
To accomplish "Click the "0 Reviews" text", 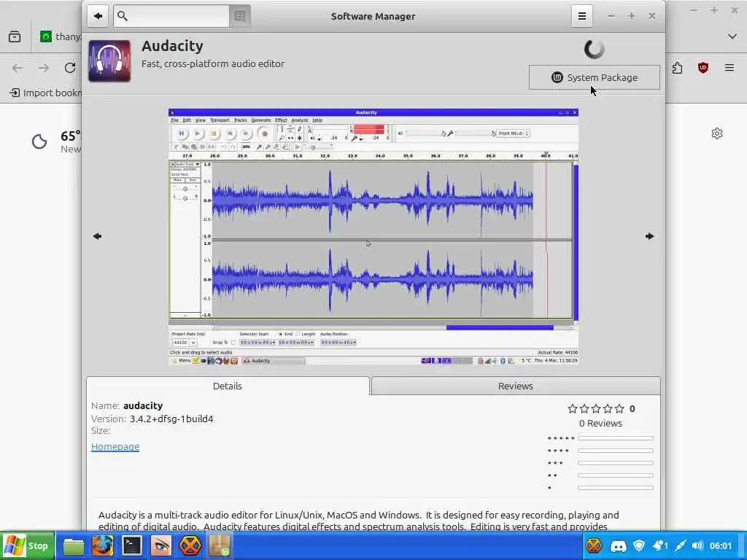I will [x=601, y=423].
